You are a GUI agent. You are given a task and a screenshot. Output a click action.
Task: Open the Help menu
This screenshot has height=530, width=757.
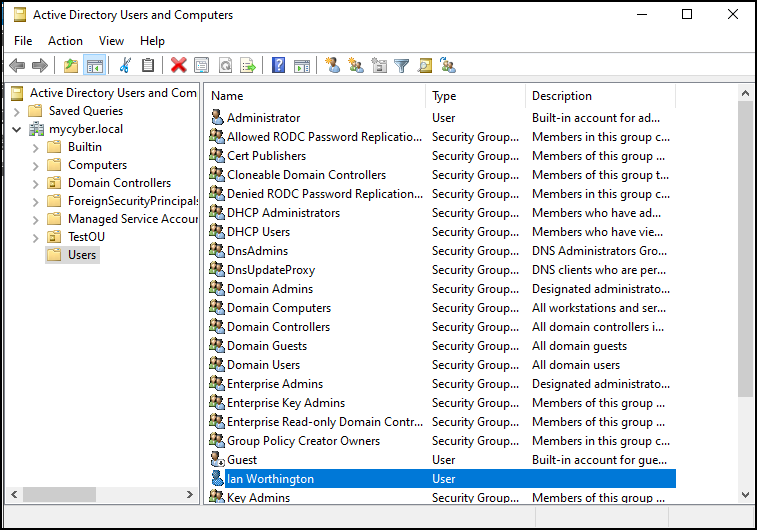153,41
